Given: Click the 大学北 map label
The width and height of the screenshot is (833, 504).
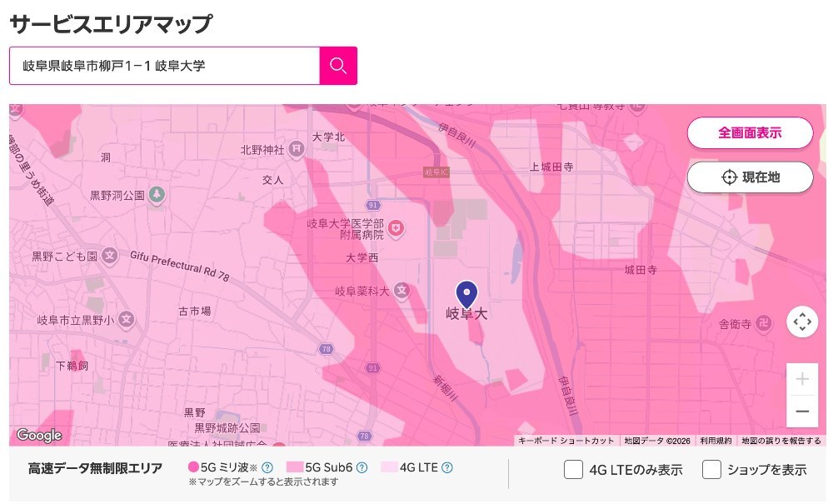Looking at the screenshot, I should pyautogui.click(x=328, y=137).
